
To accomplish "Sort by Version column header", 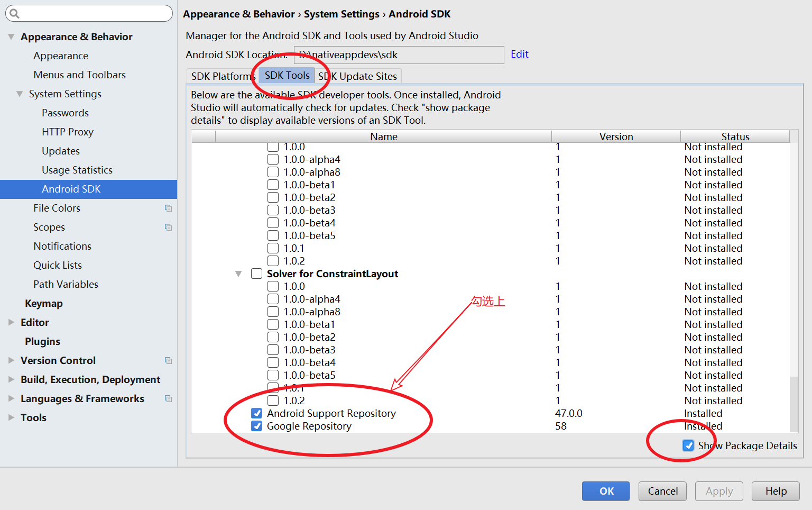I will (616, 136).
